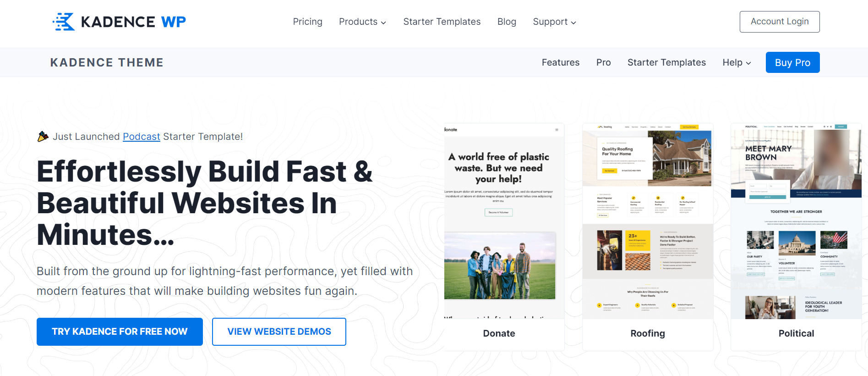Select Features in the Kadence Theme bar
This screenshot has width=868, height=376.
561,62
